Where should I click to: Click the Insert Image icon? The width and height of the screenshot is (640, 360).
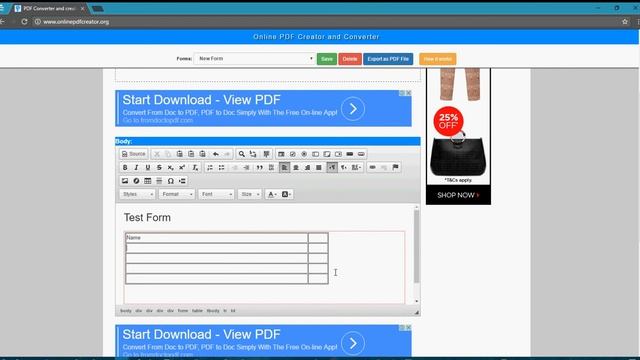(x=125, y=181)
